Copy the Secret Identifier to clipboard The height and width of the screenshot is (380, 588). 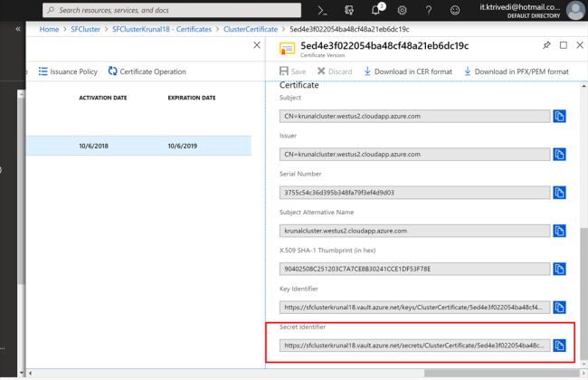[x=559, y=346]
